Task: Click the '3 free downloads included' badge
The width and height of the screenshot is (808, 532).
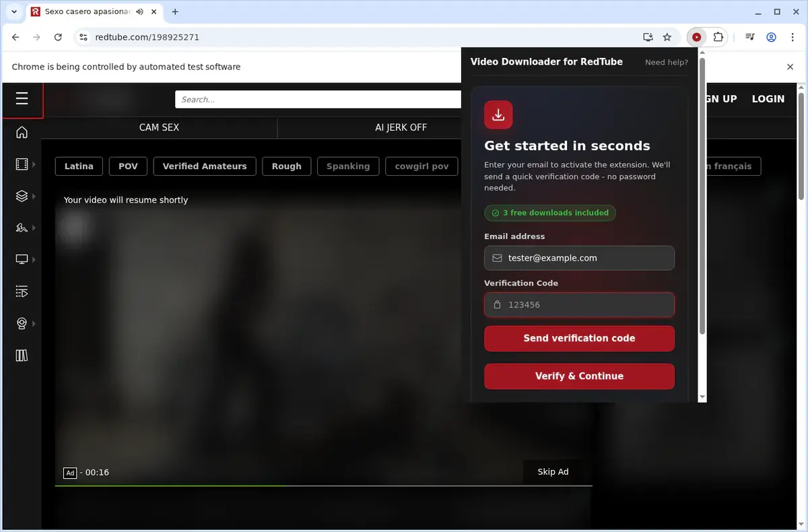Action: tap(549, 213)
